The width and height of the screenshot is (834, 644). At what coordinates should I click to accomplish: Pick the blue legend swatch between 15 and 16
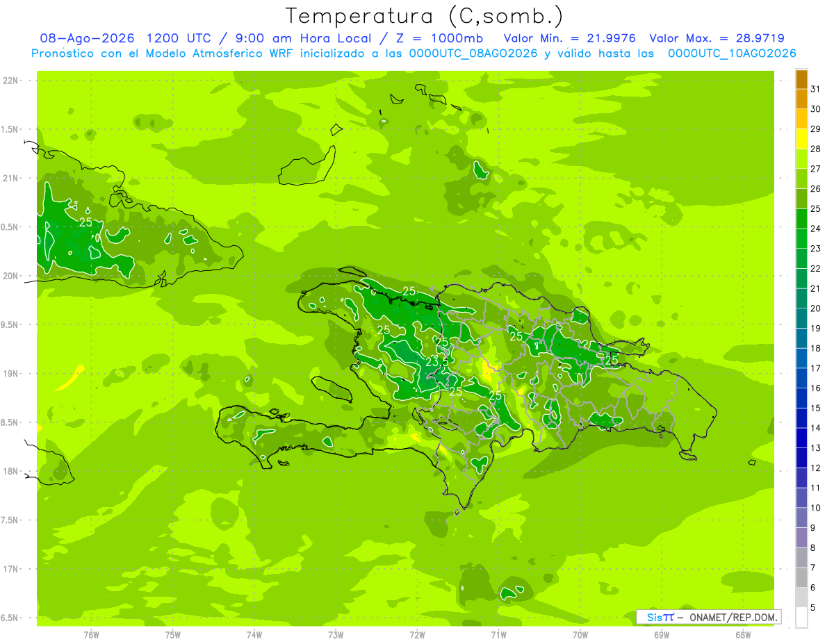pos(801,398)
